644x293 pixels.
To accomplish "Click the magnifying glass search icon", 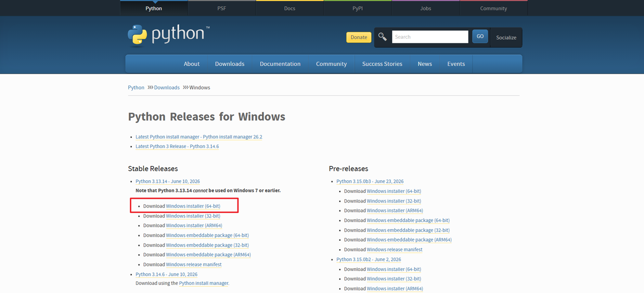I will (x=383, y=37).
